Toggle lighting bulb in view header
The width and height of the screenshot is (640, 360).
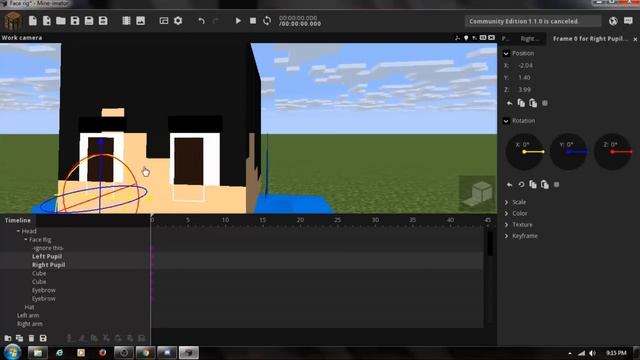point(466,38)
